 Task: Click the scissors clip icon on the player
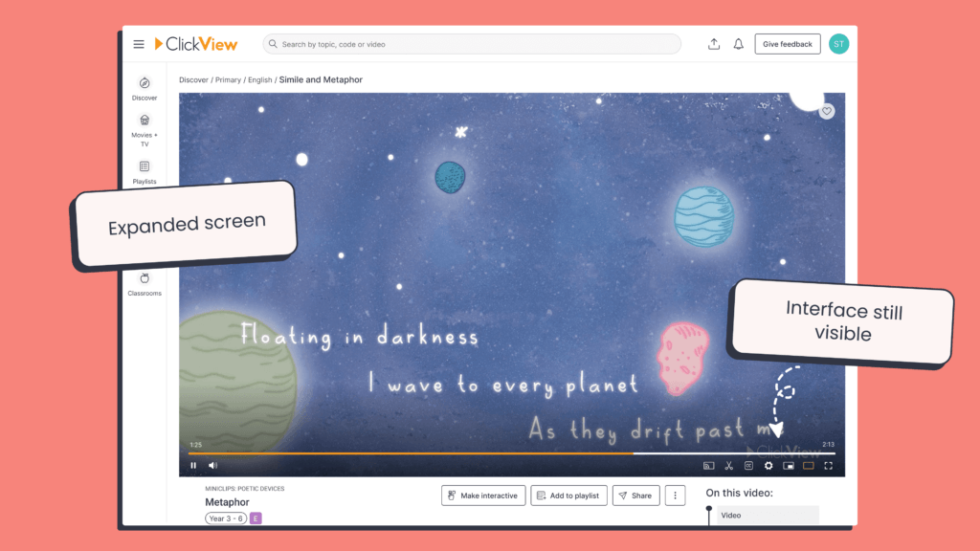(728, 466)
